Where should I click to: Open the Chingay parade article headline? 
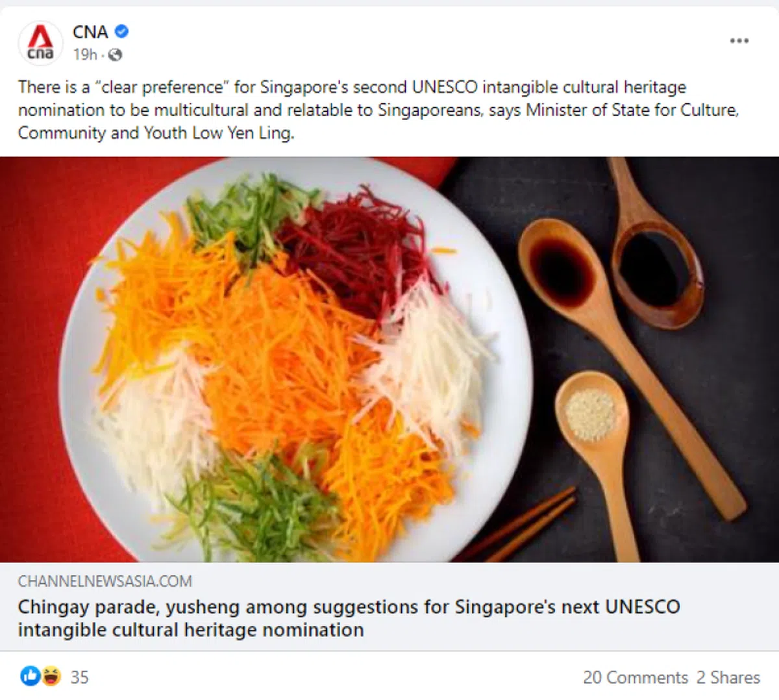(349, 618)
